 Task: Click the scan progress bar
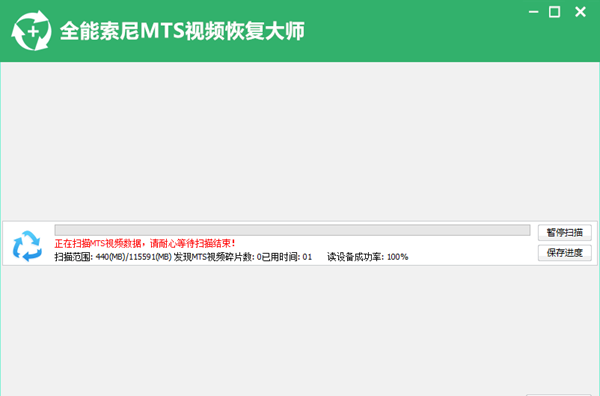[x=292, y=230]
